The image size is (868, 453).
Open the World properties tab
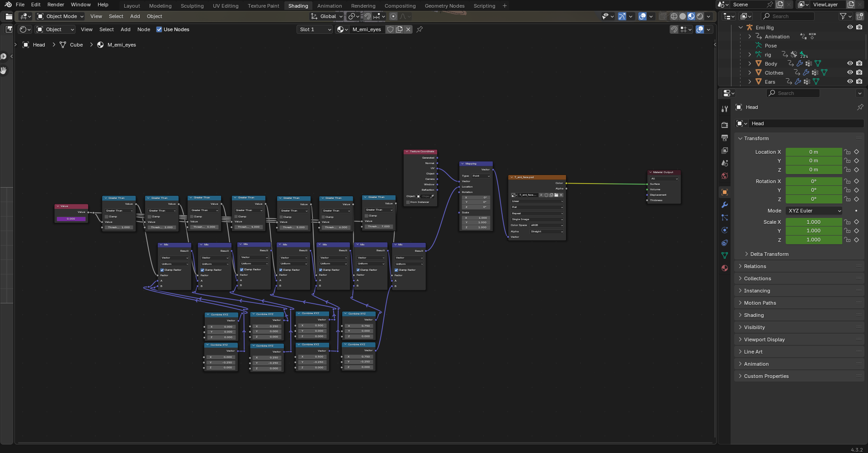tap(725, 176)
